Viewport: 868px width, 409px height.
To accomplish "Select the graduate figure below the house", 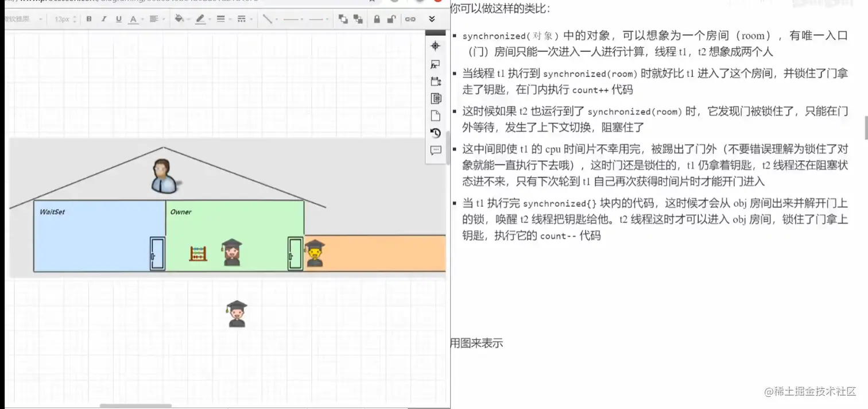I will coord(236,314).
